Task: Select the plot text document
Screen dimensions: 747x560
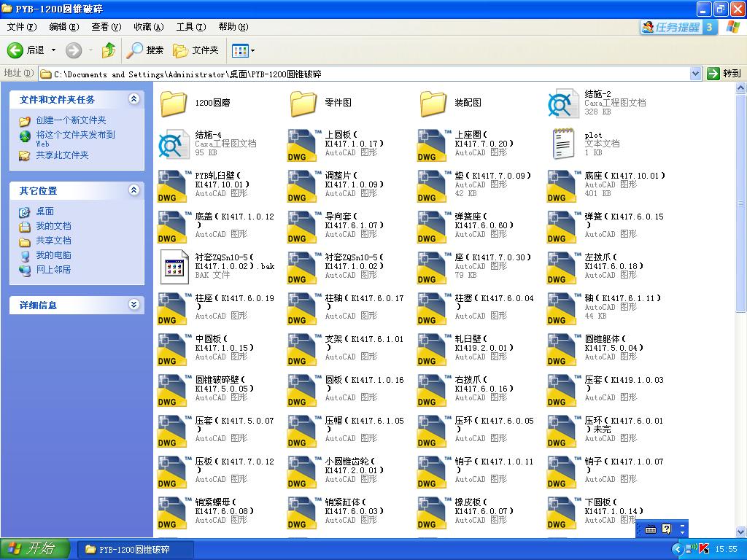Action: click(563, 144)
